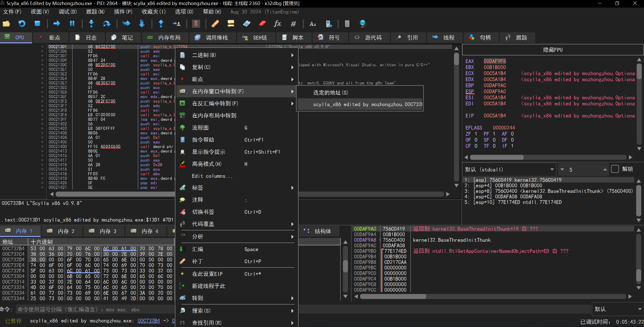Step over with the curved arrow icon
The image size is (644, 327).
click(107, 24)
